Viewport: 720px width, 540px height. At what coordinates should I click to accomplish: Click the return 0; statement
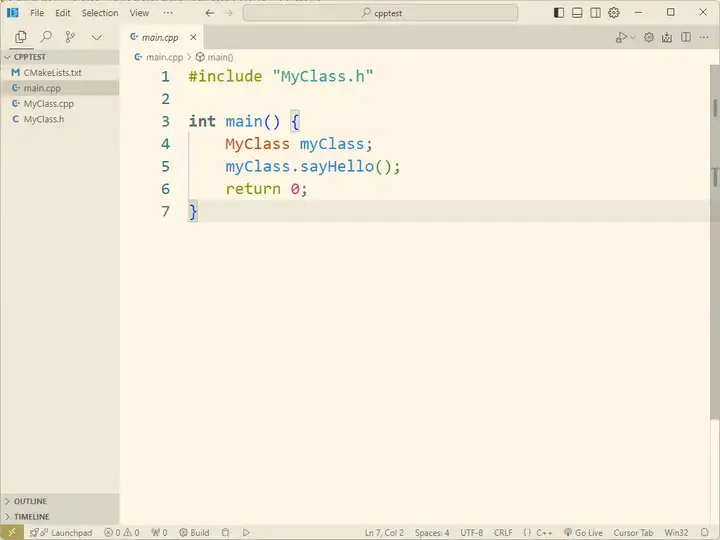click(x=266, y=189)
